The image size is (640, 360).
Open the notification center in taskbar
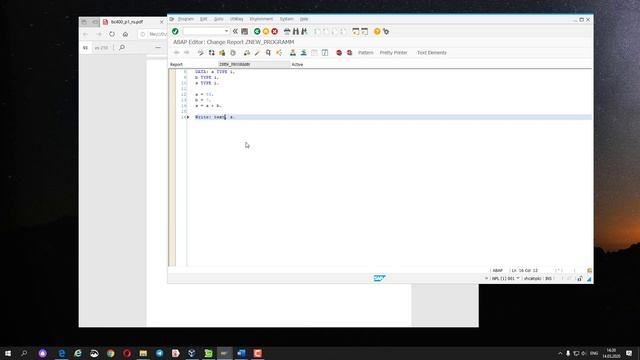(x=629, y=353)
